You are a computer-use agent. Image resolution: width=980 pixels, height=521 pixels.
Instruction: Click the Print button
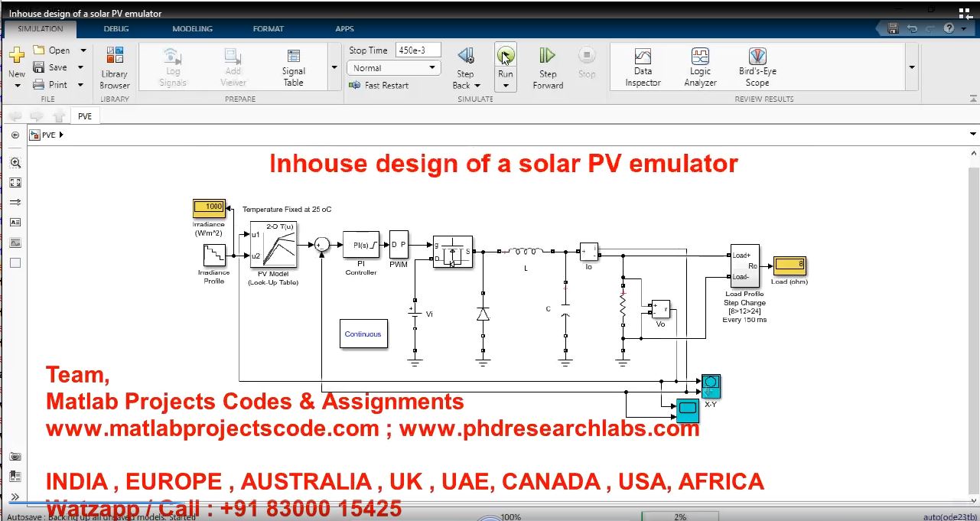50,85
